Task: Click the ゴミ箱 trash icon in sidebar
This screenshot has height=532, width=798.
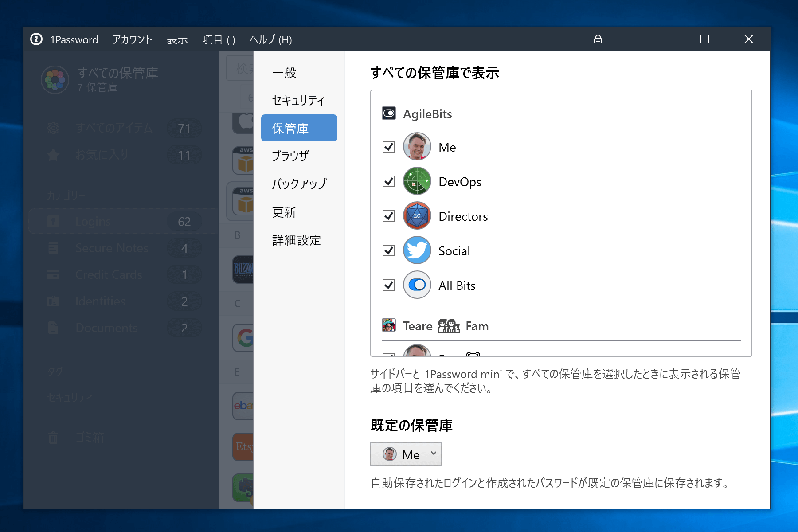Action: (53, 438)
